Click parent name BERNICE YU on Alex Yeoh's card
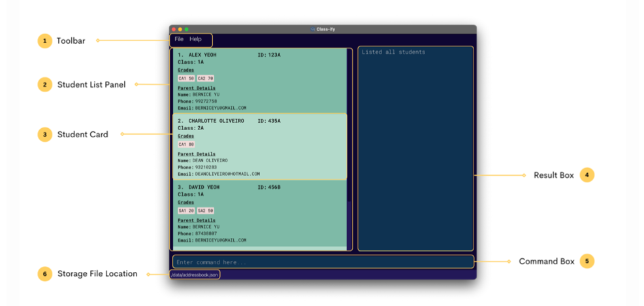 click(x=206, y=95)
